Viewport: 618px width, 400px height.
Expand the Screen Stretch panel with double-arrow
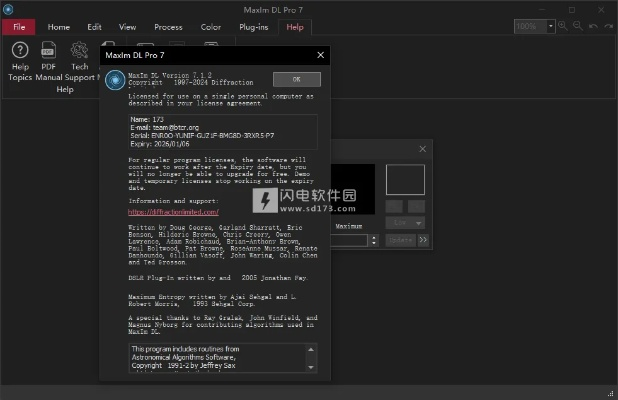click(423, 240)
